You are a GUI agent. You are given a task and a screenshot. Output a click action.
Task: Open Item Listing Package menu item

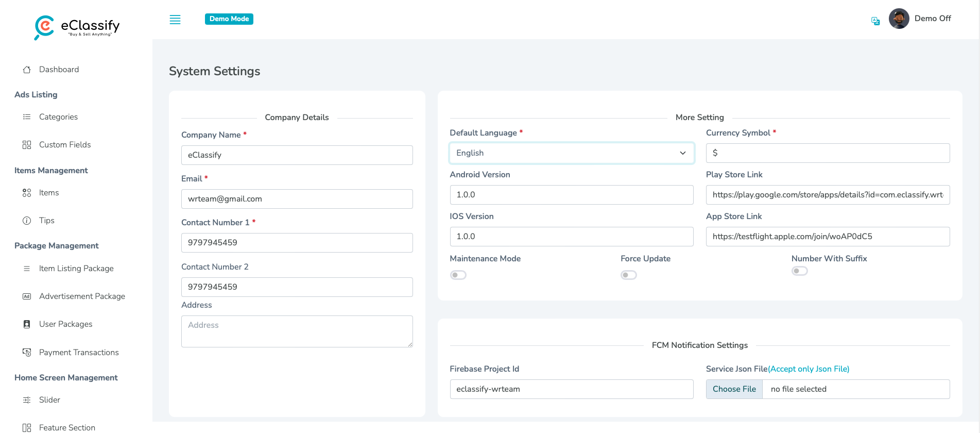pyautogui.click(x=76, y=269)
